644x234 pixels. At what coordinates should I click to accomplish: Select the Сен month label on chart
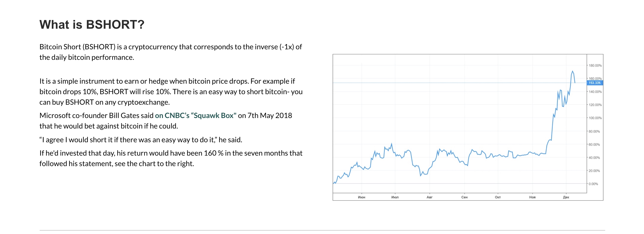[464, 197]
